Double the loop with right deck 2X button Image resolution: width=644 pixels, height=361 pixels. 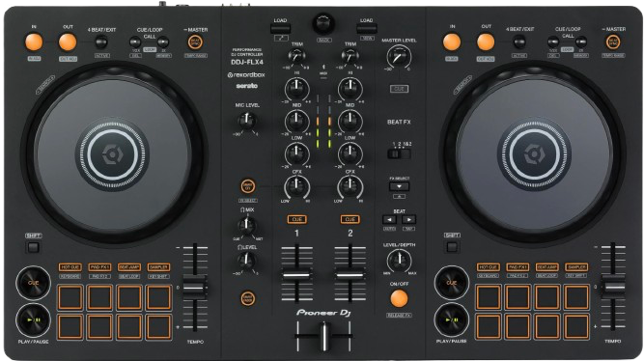pos(581,42)
